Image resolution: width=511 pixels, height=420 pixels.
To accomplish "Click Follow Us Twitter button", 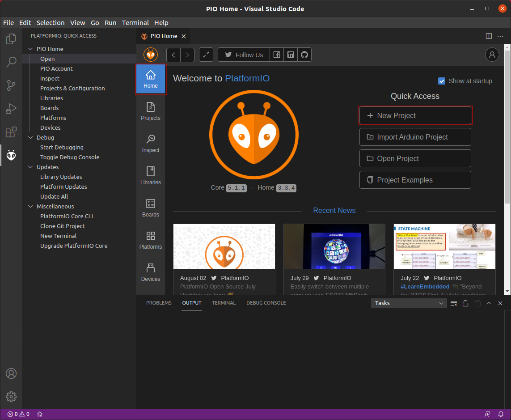I will pyautogui.click(x=244, y=55).
